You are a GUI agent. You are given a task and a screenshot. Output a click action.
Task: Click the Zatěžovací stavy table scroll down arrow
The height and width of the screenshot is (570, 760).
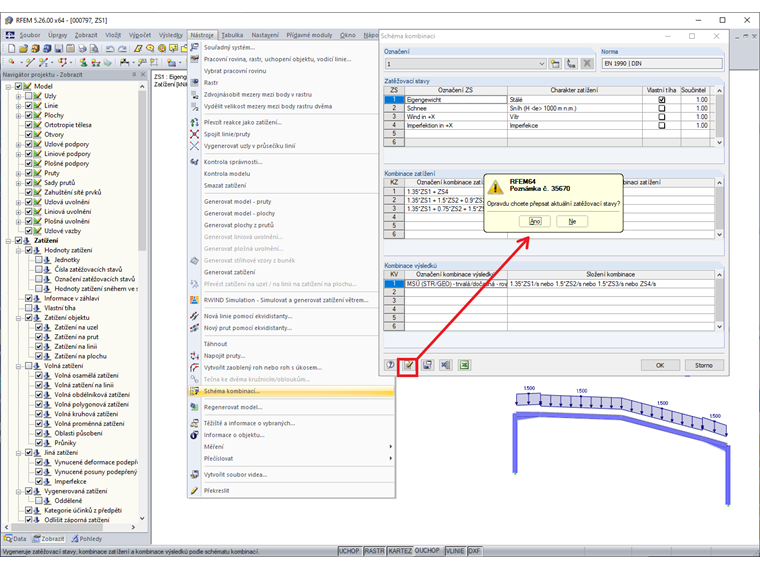coord(719,142)
